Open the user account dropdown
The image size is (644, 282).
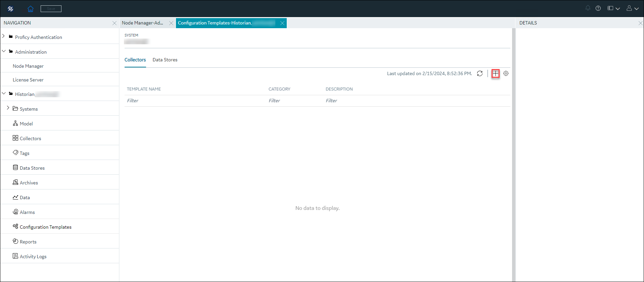click(633, 8)
